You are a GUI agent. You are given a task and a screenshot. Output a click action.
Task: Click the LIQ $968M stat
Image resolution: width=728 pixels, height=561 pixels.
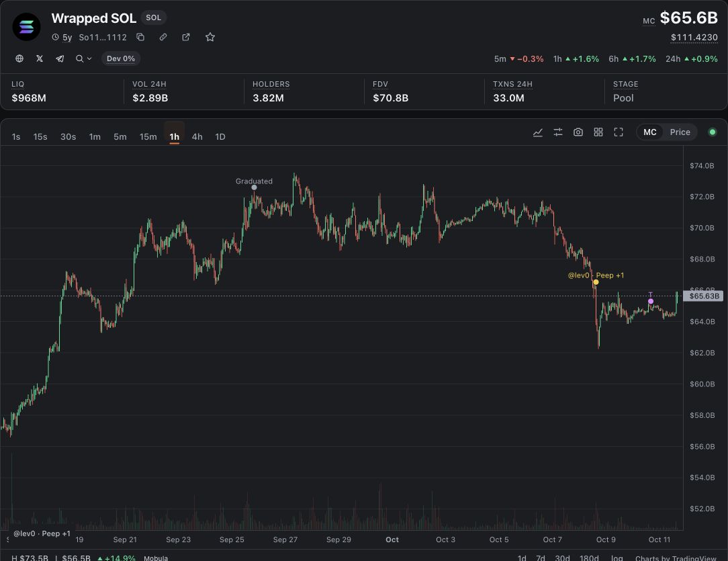[x=29, y=91]
